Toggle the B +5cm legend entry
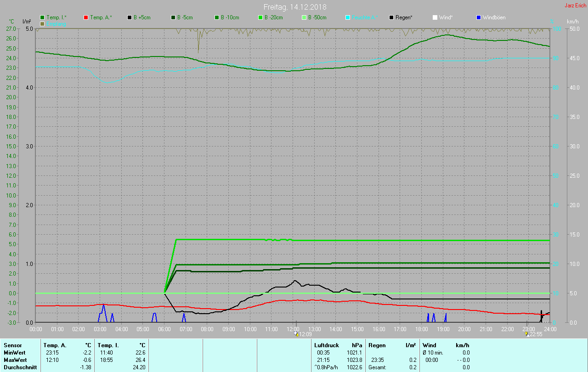This screenshot has width=588, height=372. (142, 17)
